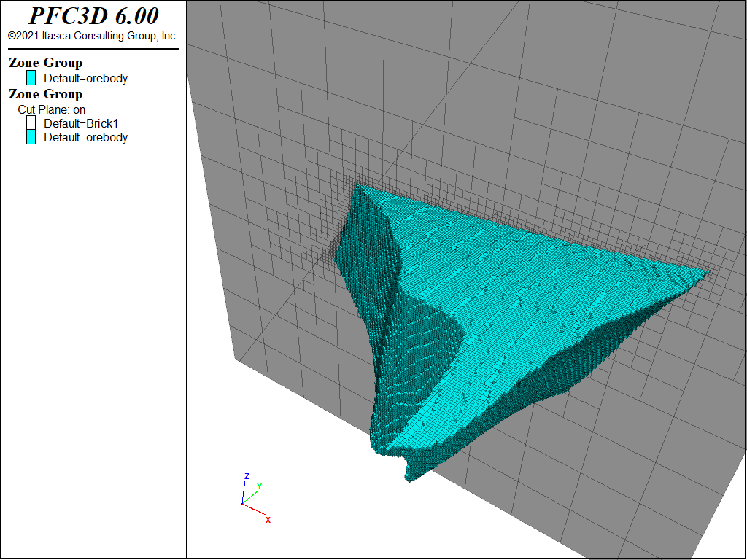Viewport: 747px width, 560px height.
Task: Click the red X axis label
Action: click(268, 520)
